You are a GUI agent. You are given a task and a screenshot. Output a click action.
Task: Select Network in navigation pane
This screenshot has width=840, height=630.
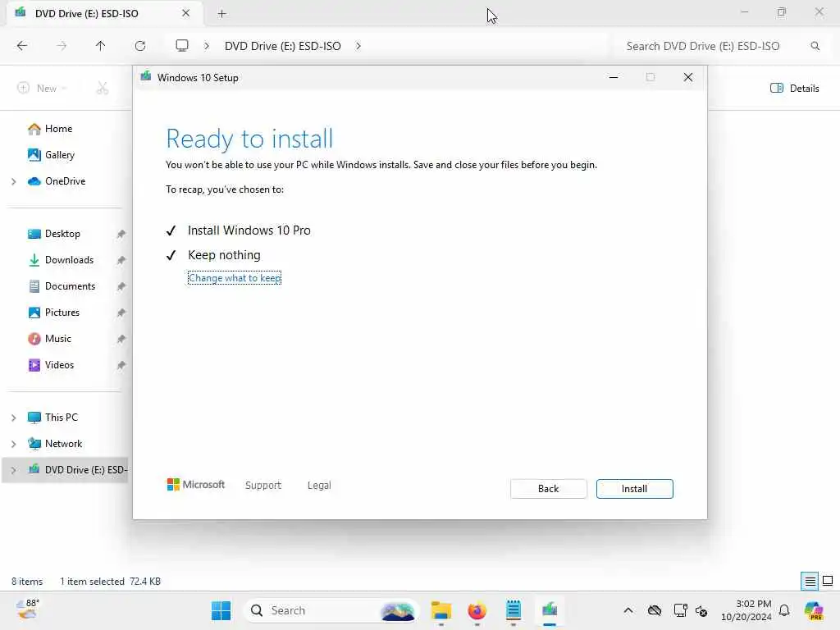click(x=63, y=444)
